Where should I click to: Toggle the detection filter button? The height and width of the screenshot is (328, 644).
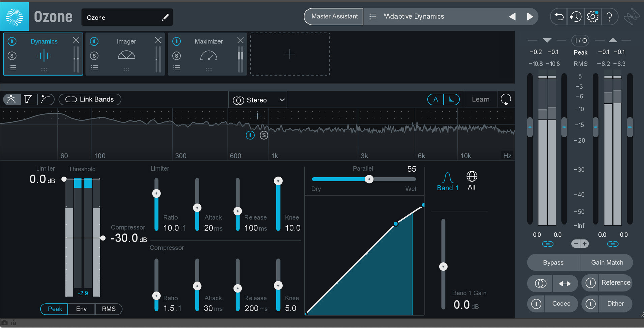[x=451, y=99]
